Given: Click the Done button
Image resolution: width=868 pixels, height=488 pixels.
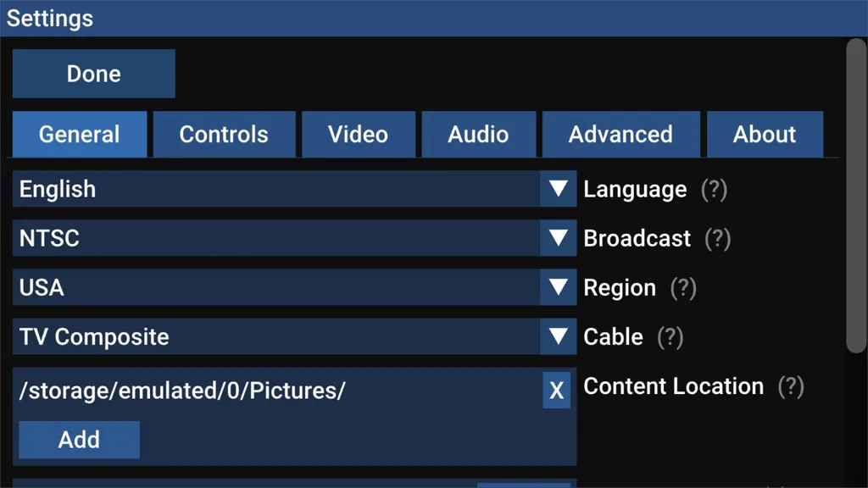Looking at the screenshot, I should click(x=93, y=74).
